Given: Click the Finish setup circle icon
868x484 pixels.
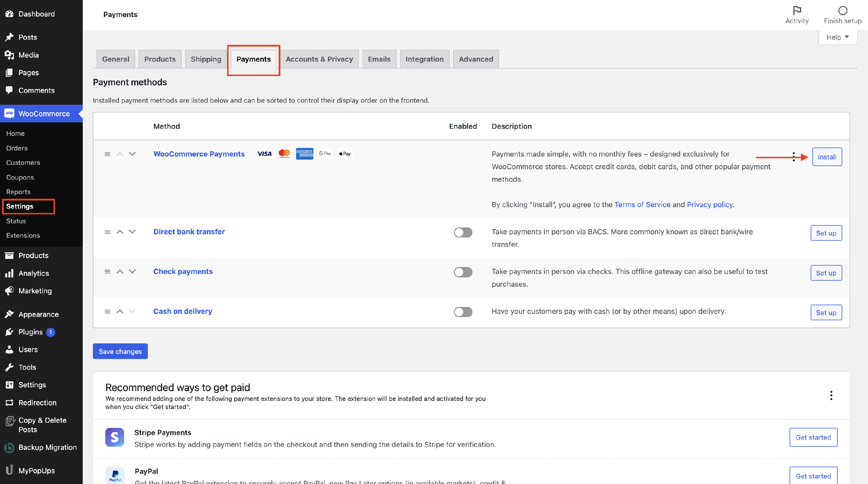Looking at the screenshot, I should click(842, 10).
